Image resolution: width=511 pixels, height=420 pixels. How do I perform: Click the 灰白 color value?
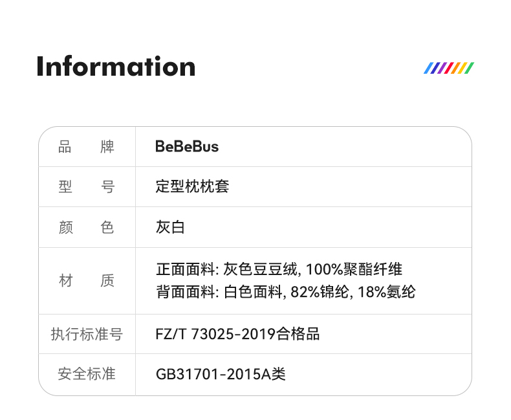[x=171, y=227]
